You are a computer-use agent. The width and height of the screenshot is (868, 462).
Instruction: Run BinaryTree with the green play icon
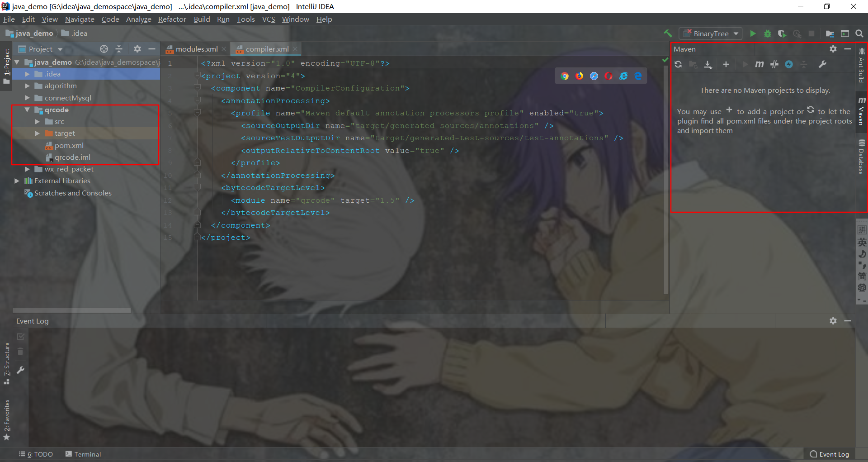753,33
